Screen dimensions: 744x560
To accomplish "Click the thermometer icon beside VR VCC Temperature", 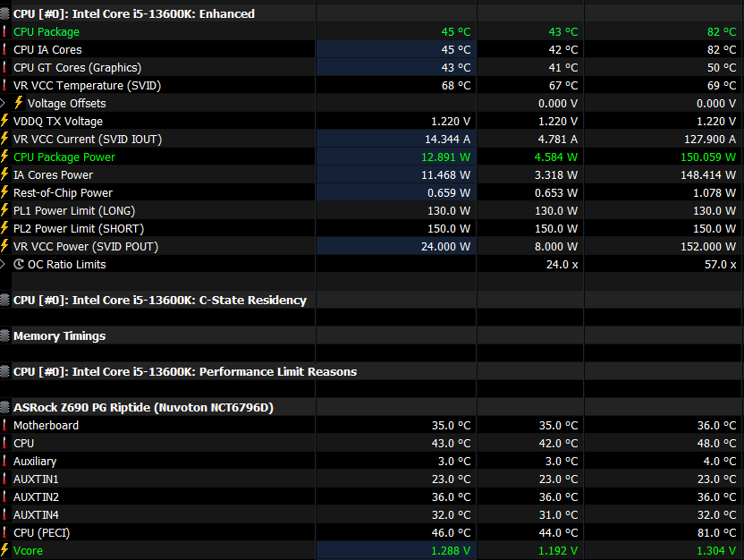I will (x=4, y=85).
